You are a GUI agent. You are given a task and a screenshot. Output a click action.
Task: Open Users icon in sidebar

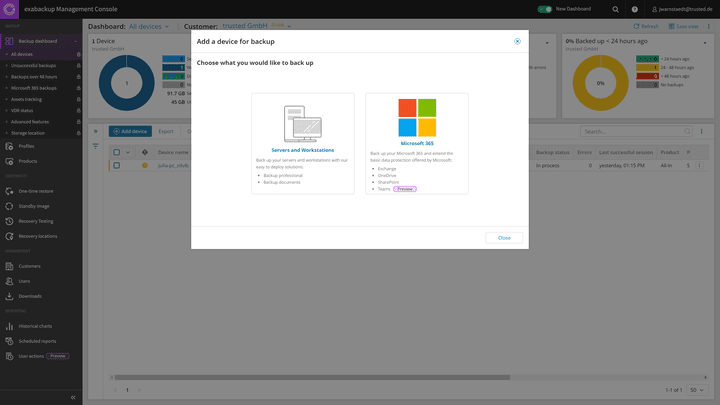[x=9, y=281]
